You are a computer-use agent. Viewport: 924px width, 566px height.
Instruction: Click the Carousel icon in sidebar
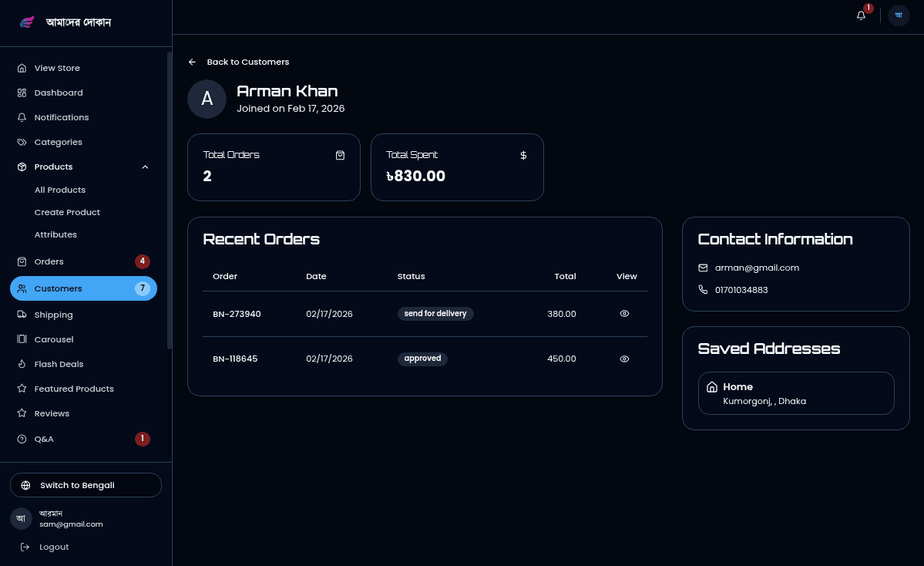point(22,339)
